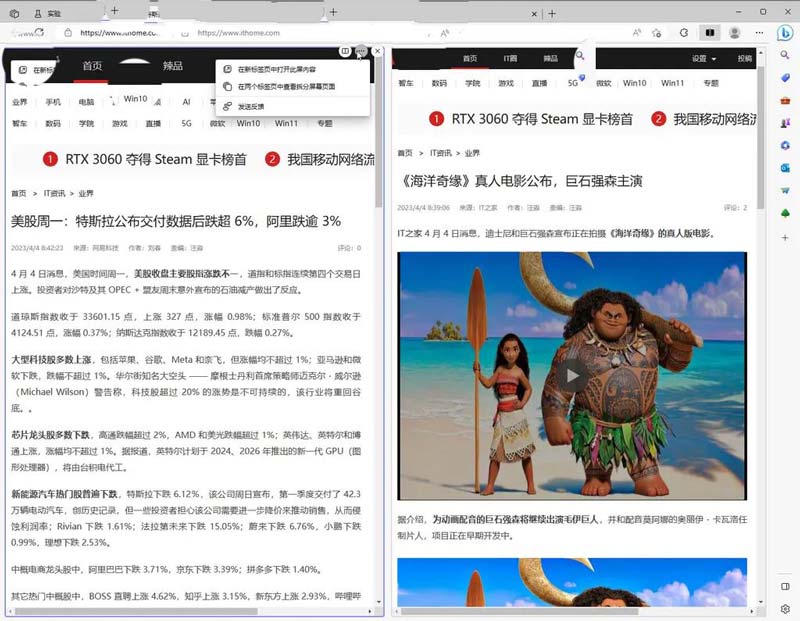Open IT圈 in the right pane header
The height and width of the screenshot is (621, 800).
(510, 58)
